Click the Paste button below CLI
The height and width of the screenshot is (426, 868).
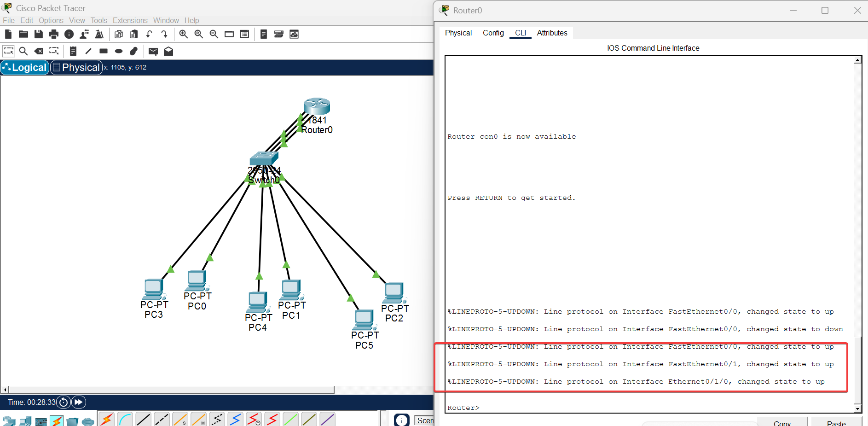click(x=836, y=423)
